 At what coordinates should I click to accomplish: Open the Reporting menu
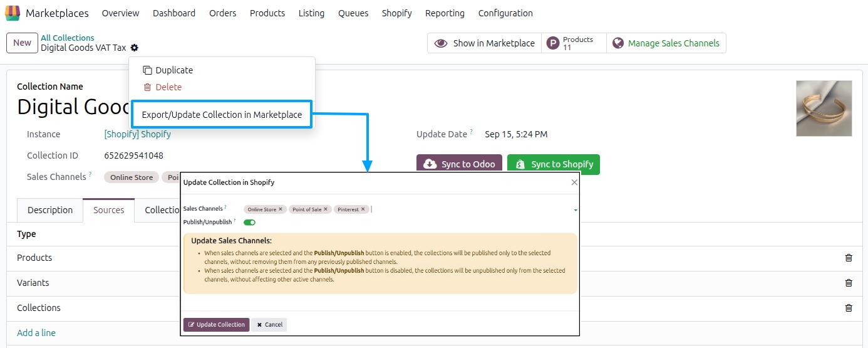coord(445,13)
